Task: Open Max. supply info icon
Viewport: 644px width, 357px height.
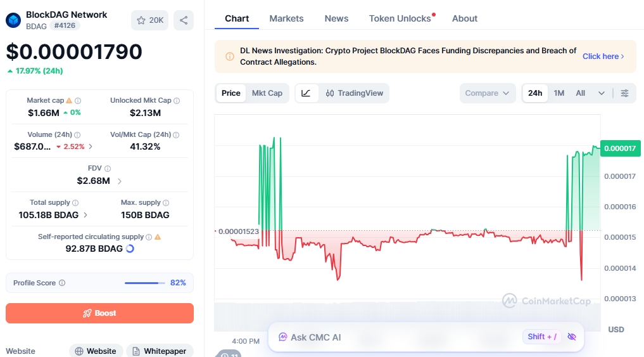Action: [x=166, y=202]
